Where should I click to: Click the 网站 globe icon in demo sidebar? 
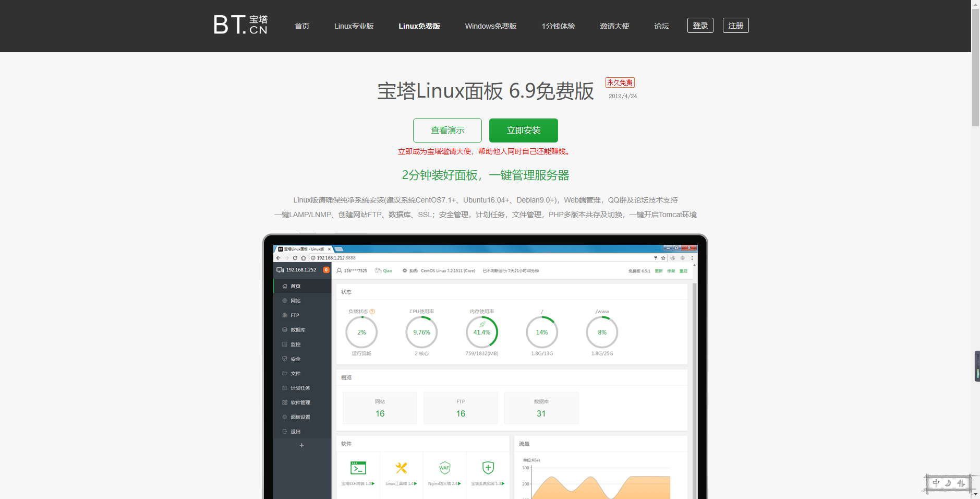285,301
